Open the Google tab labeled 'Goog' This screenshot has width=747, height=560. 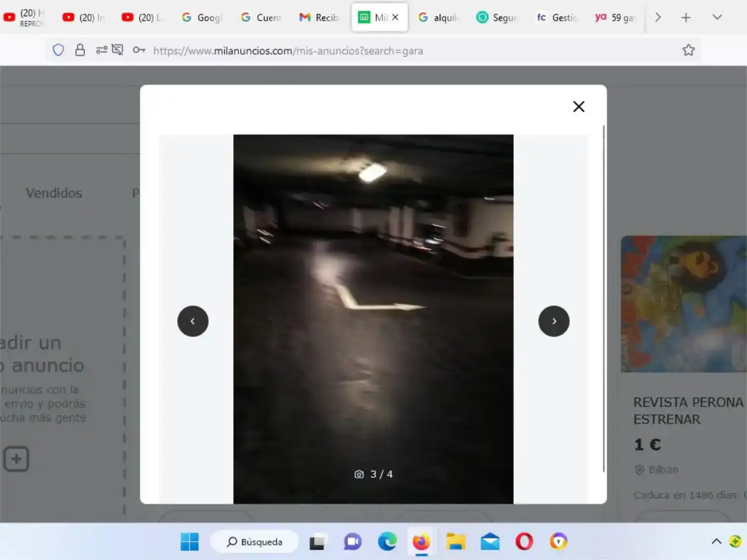click(201, 18)
